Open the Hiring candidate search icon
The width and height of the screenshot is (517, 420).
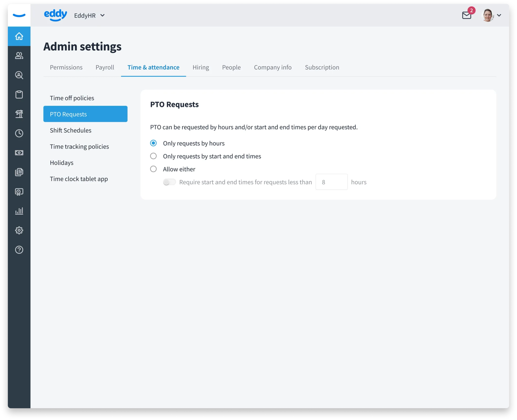click(x=19, y=75)
